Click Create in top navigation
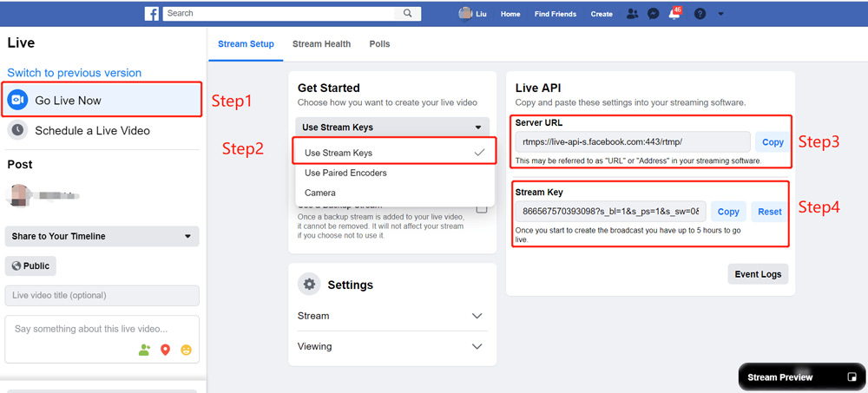Image resolution: width=868 pixels, height=393 pixels. (x=602, y=14)
